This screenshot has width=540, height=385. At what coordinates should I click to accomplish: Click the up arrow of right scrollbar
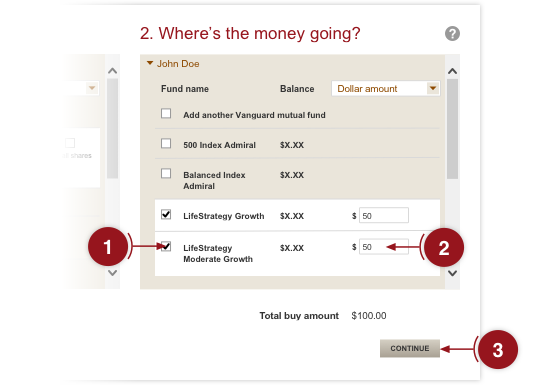click(x=452, y=71)
